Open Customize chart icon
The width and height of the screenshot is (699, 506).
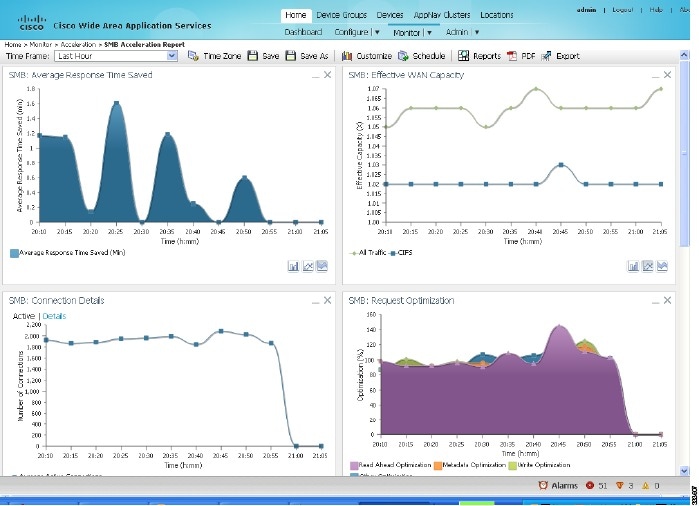click(x=347, y=56)
